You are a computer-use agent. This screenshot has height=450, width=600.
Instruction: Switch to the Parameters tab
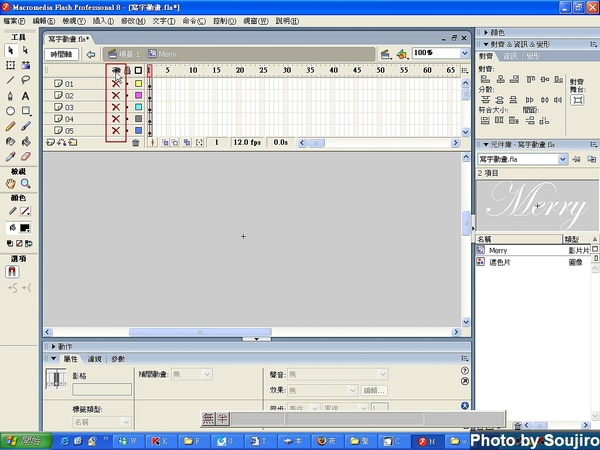(x=118, y=359)
